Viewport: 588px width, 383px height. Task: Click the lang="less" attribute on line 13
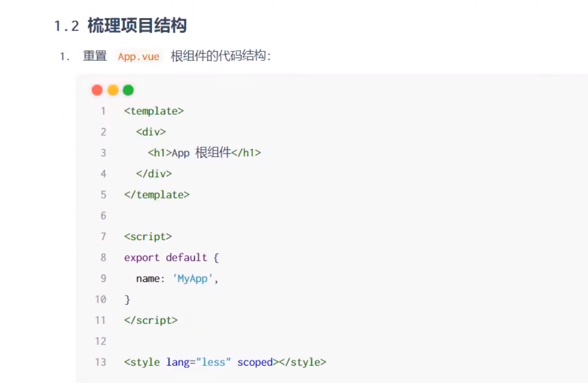click(199, 362)
